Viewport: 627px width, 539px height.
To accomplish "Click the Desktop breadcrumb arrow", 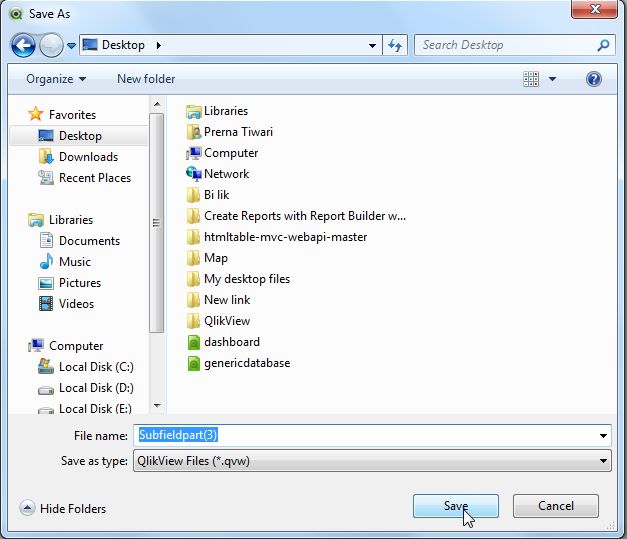I will pos(159,45).
